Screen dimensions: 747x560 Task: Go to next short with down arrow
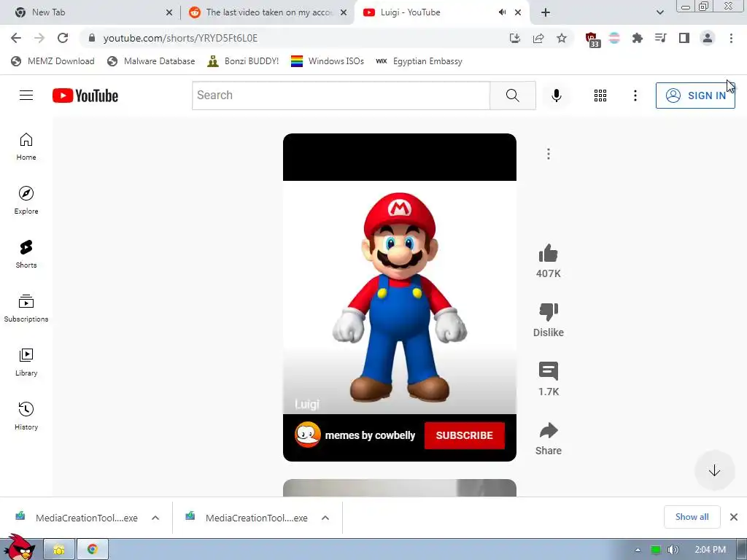(714, 470)
